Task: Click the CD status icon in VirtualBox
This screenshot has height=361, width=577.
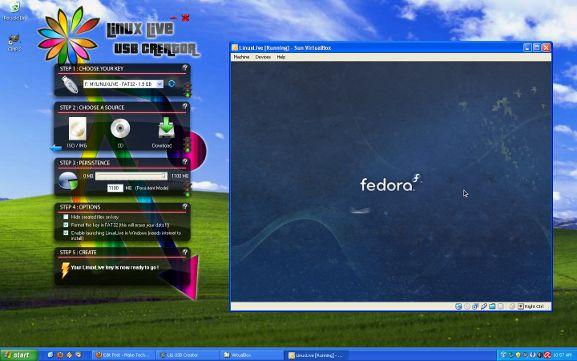Action: point(467,306)
